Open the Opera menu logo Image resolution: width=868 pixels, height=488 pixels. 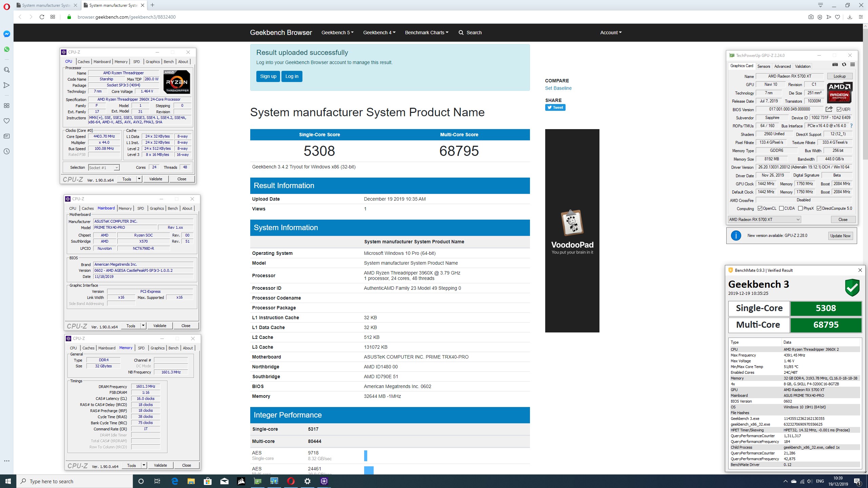click(6, 6)
